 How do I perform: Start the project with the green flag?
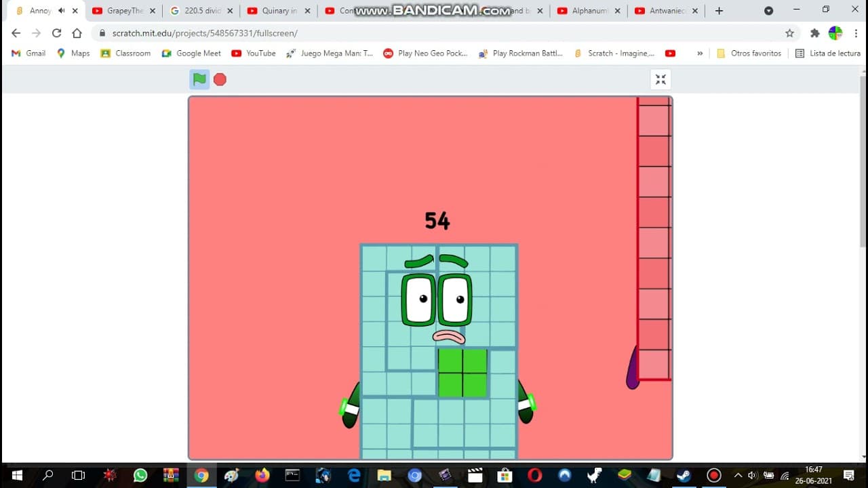pyautogui.click(x=199, y=79)
